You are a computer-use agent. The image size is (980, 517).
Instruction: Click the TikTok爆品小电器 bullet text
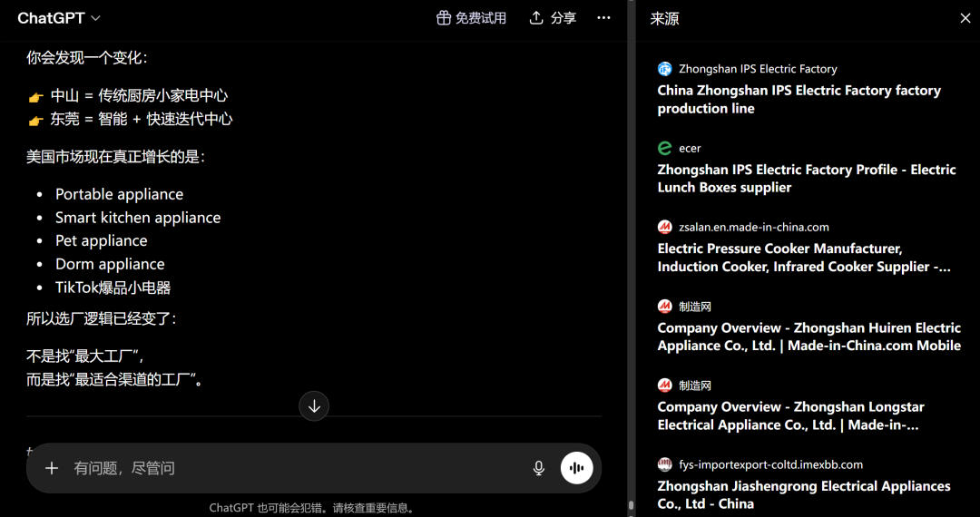click(x=113, y=288)
